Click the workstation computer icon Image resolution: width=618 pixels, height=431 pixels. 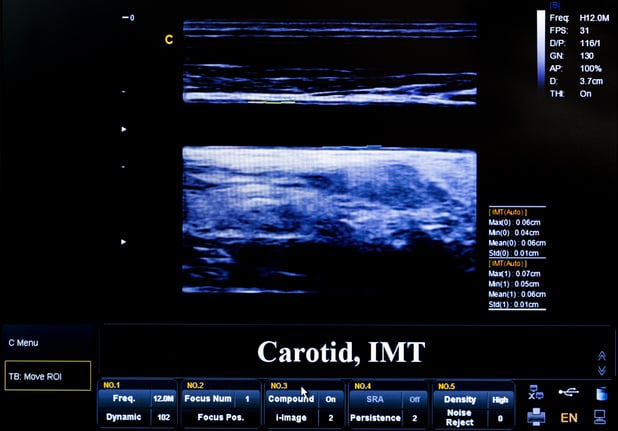(x=600, y=417)
